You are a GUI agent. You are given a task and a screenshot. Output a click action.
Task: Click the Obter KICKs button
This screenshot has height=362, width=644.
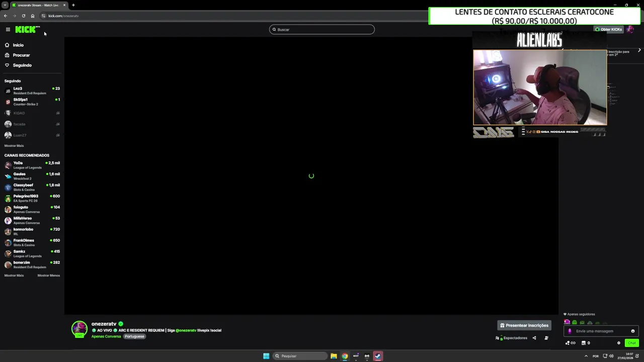click(x=608, y=29)
